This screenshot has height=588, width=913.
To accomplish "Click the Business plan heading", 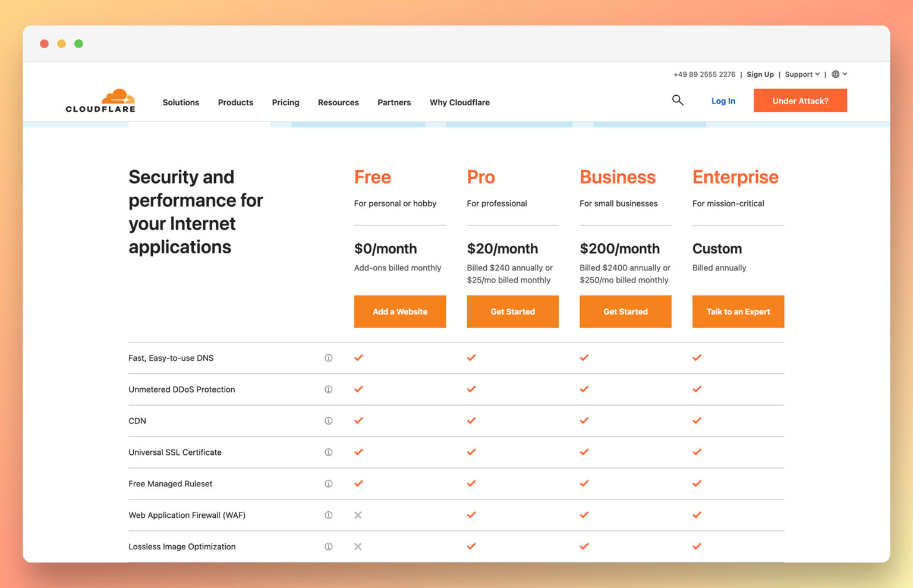I will click(x=618, y=177).
